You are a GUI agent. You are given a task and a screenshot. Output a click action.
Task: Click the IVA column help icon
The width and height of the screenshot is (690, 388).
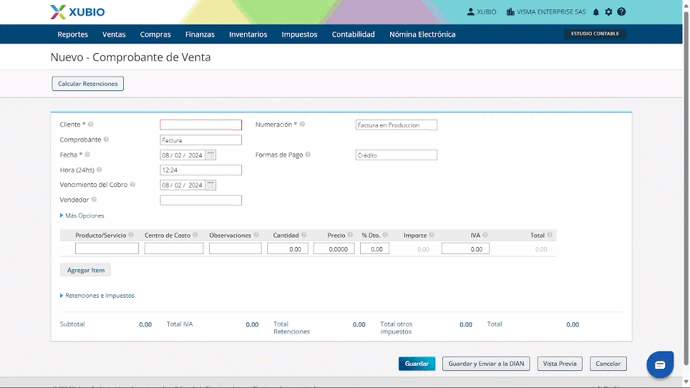[x=485, y=235]
